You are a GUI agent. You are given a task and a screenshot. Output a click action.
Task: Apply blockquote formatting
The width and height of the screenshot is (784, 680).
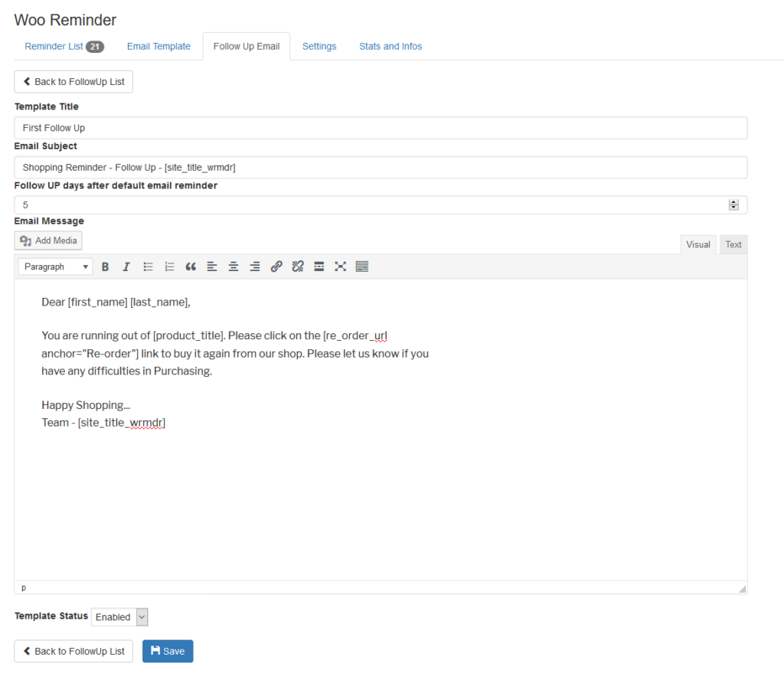pyautogui.click(x=191, y=266)
